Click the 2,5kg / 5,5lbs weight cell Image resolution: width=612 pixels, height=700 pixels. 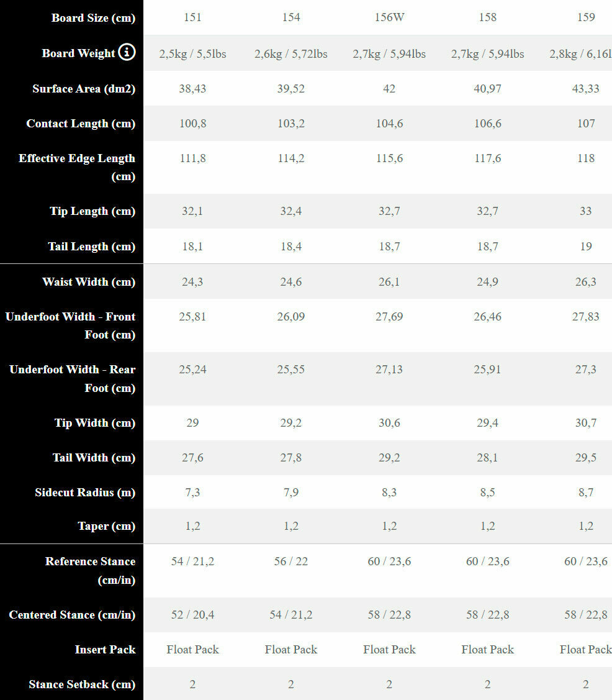point(192,54)
